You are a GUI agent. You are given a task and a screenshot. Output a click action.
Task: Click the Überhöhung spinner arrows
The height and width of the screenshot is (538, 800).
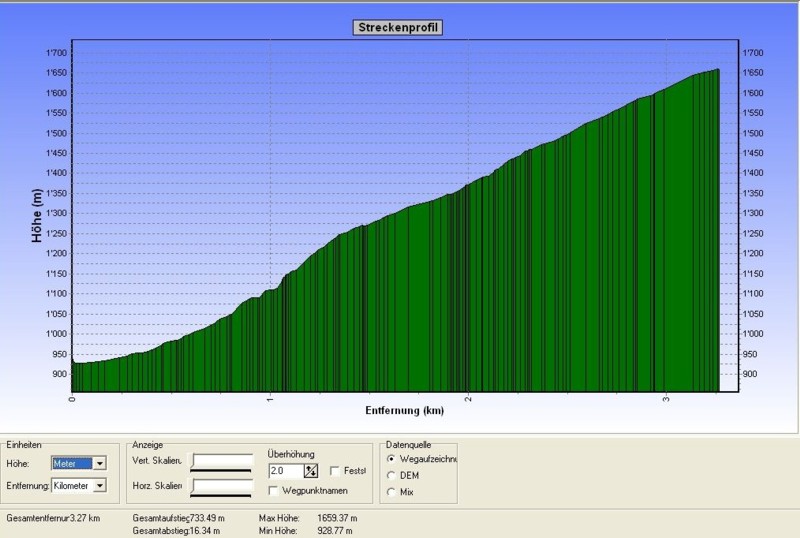coord(311,471)
